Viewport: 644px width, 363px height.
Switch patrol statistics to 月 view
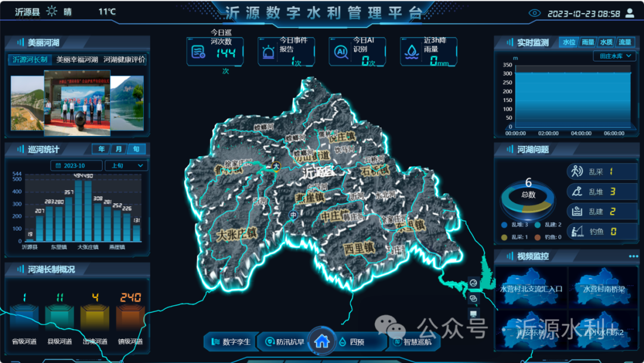click(119, 149)
